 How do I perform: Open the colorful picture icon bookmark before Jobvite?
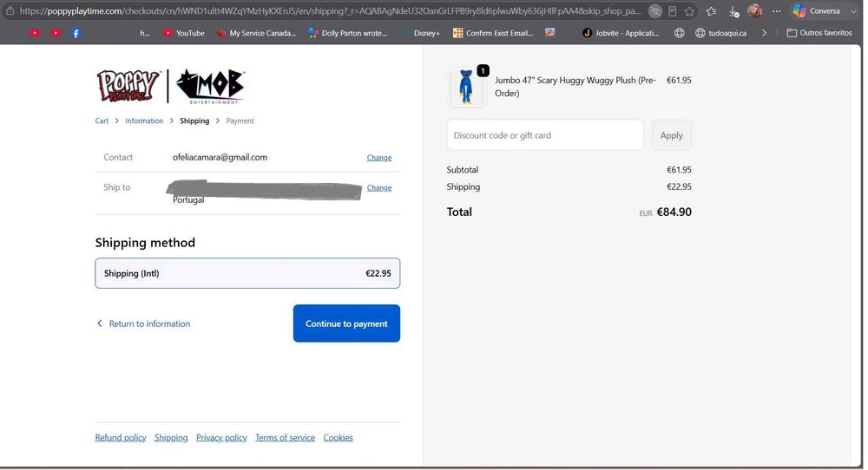pyautogui.click(x=549, y=33)
